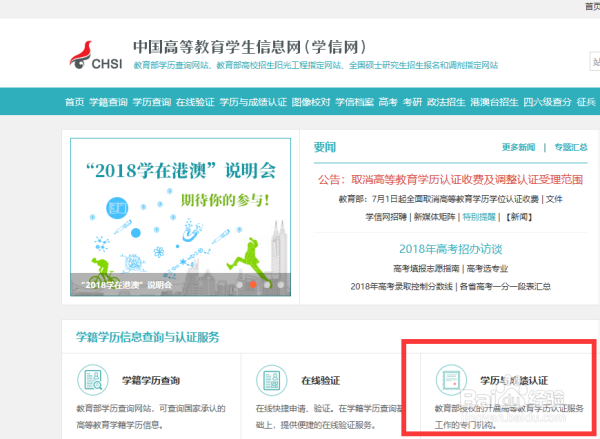Open 【新闻】 link

click(519, 217)
